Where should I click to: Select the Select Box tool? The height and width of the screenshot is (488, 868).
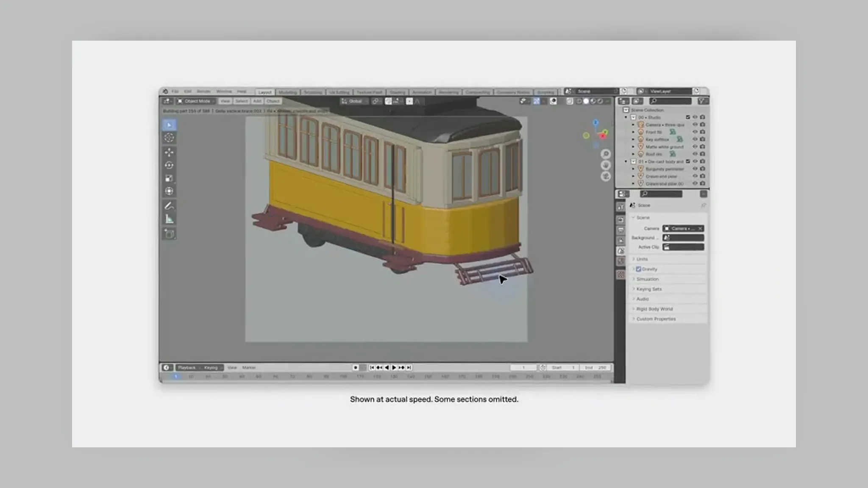[x=169, y=125]
